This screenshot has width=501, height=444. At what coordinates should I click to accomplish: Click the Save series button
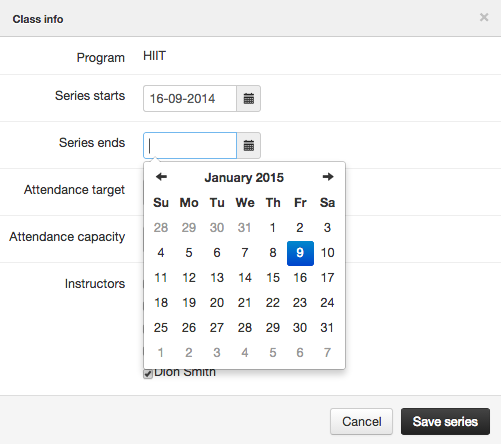445,422
